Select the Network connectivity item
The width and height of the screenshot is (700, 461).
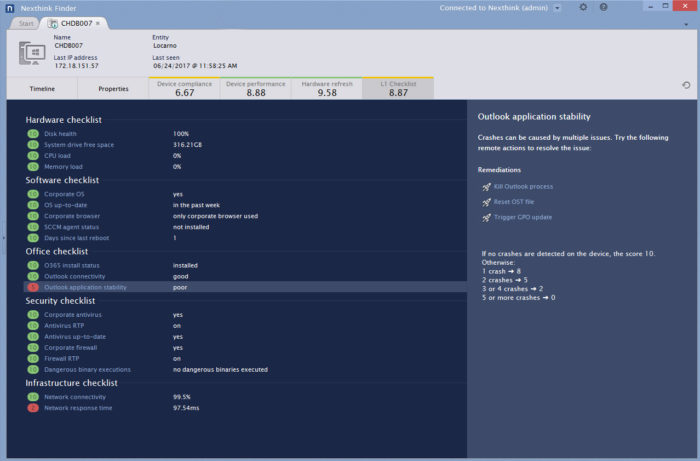click(75, 397)
